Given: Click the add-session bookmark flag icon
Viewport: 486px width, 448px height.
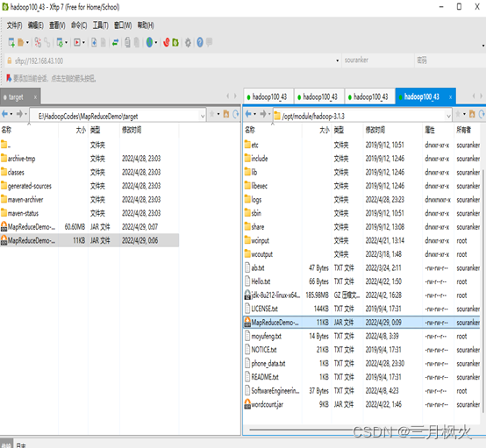Looking at the screenshot, I should tap(9, 78).
